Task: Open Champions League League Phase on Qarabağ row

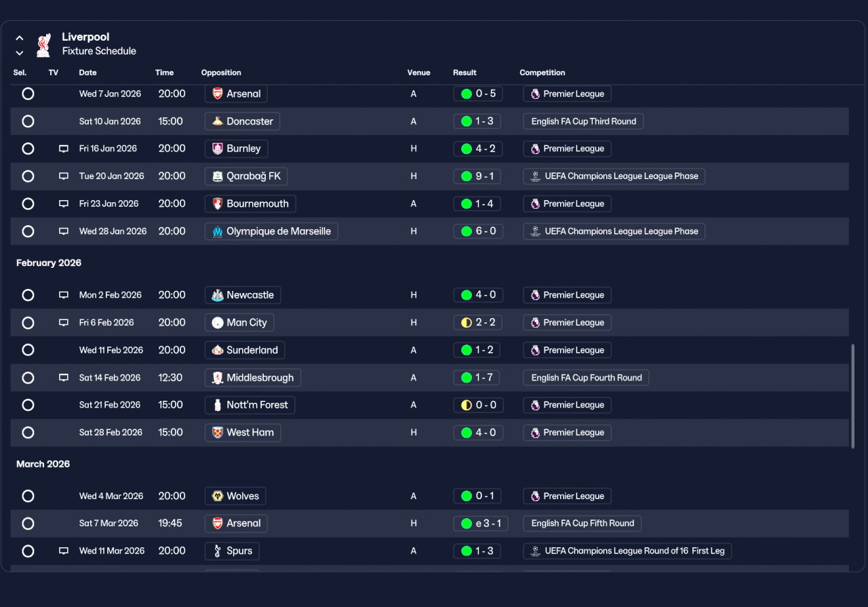Action: 614,176
